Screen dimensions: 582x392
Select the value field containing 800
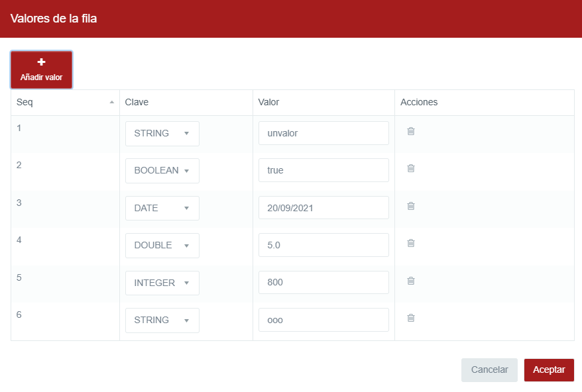tap(323, 283)
